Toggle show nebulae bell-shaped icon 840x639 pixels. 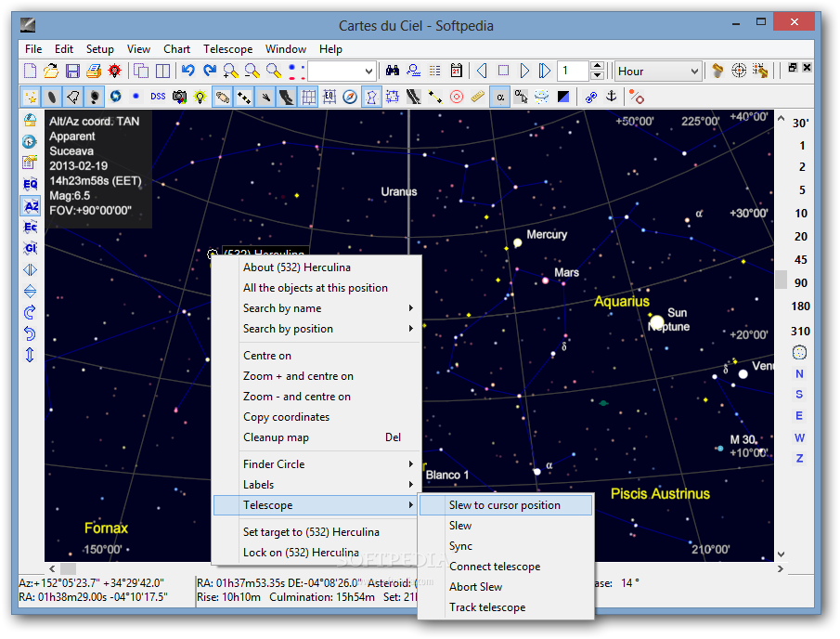point(72,97)
